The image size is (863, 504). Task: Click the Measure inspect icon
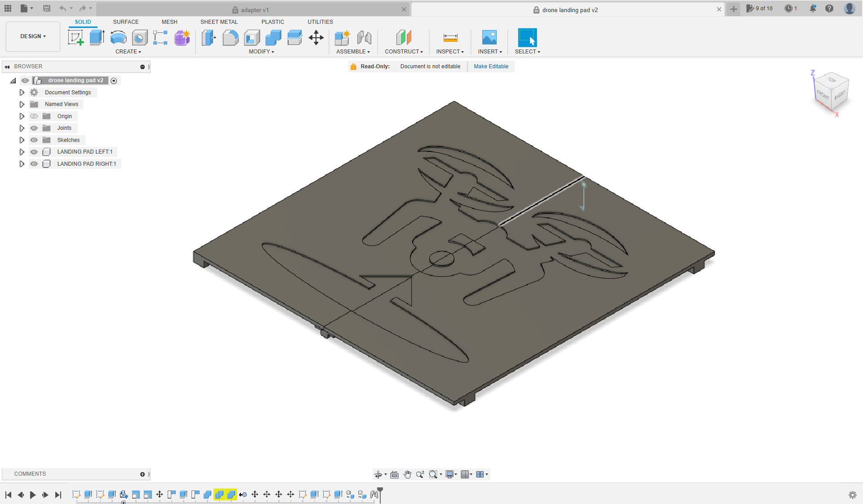pyautogui.click(x=450, y=38)
